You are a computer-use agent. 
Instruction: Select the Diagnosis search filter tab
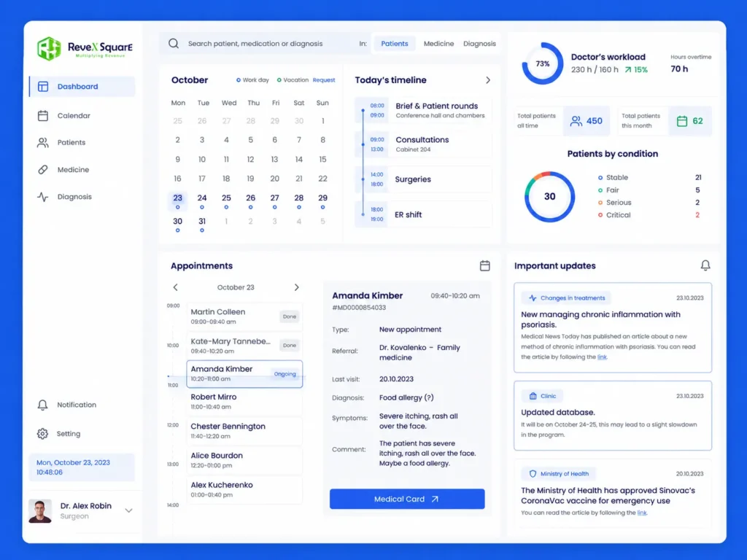click(479, 43)
